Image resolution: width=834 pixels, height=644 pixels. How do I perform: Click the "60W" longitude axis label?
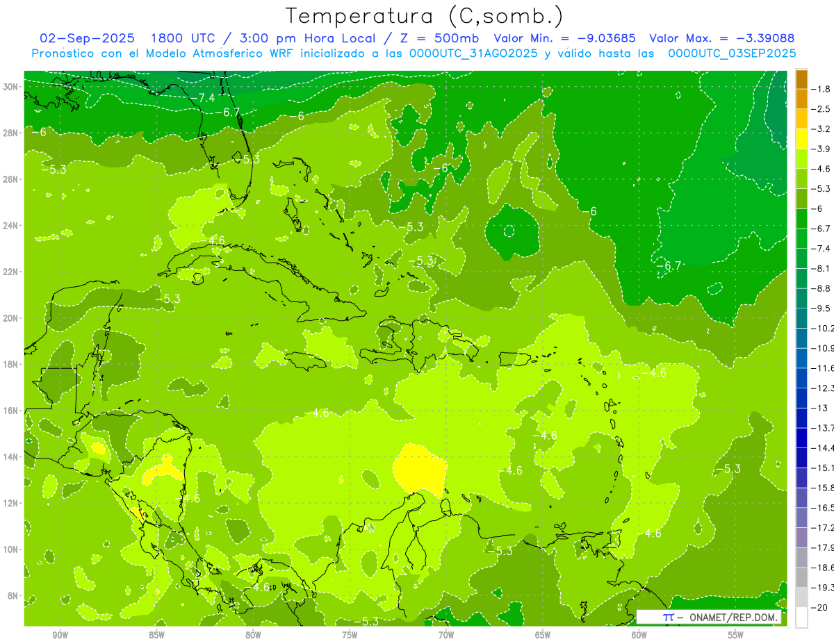(639, 635)
